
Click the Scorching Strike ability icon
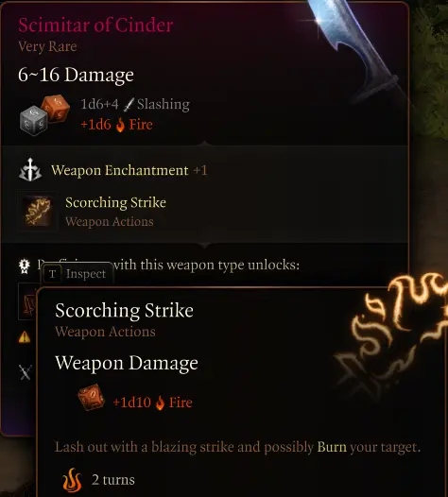(x=38, y=212)
